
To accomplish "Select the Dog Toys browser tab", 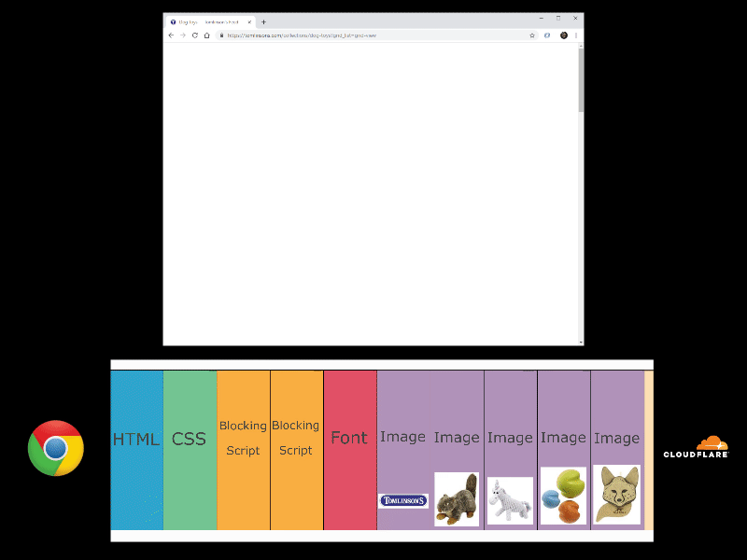I will 210,21.
